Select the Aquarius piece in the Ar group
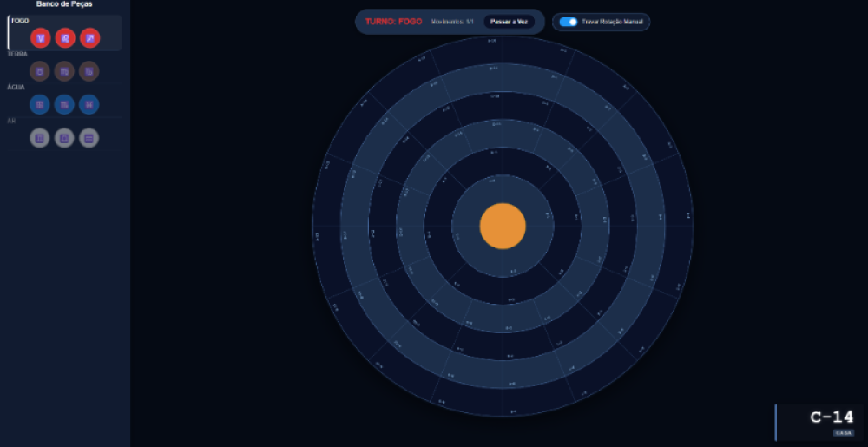 89,137
